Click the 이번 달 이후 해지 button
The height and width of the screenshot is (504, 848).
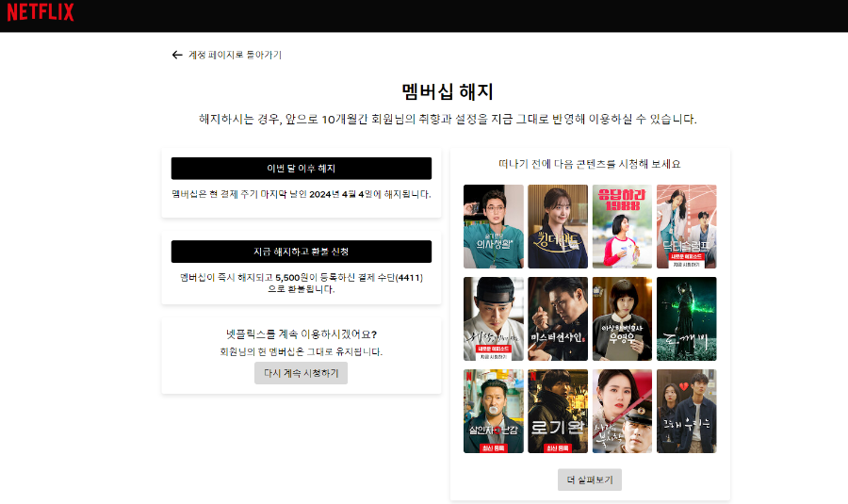[302, 169]
